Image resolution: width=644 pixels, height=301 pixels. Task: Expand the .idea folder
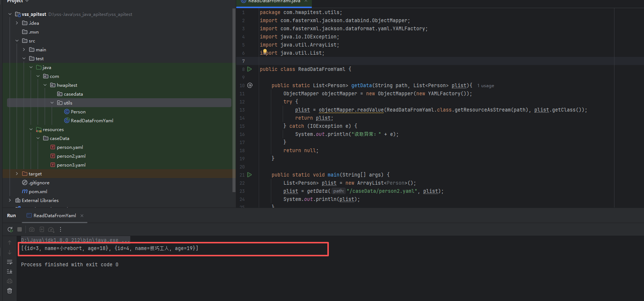[17, 23]
